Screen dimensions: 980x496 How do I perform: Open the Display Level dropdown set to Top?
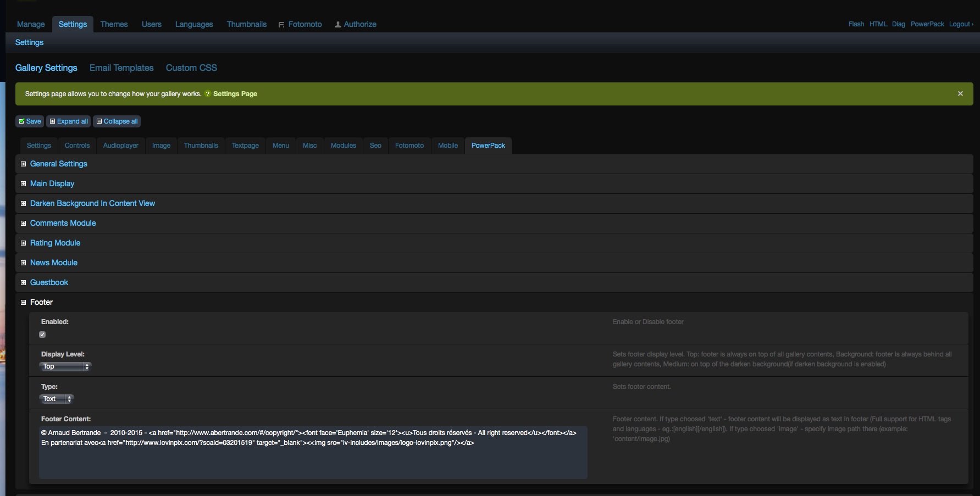65,366
